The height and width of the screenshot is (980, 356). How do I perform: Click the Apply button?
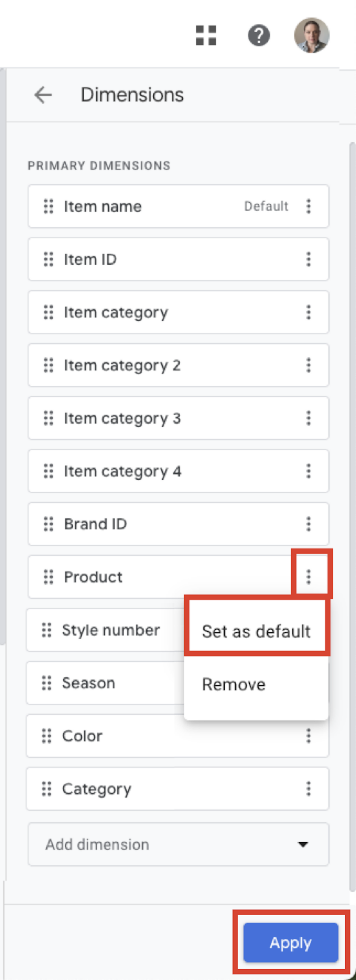pos(291,942)
